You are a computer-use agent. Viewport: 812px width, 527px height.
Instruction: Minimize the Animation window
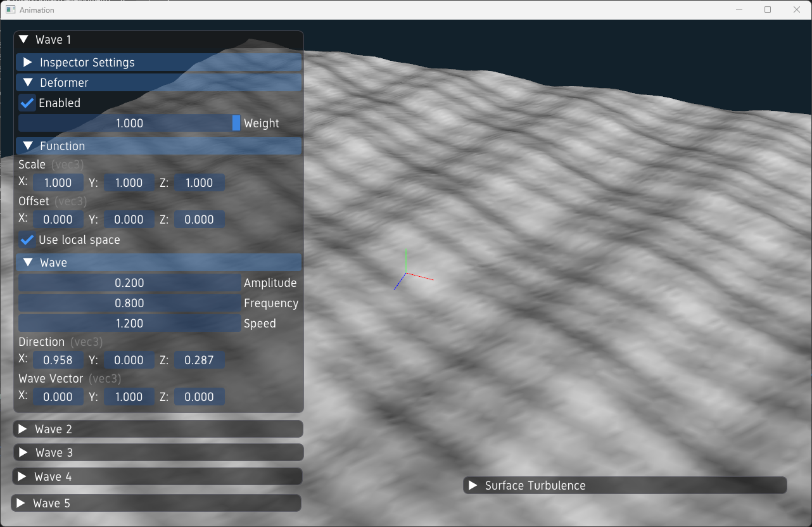point(739,10)
